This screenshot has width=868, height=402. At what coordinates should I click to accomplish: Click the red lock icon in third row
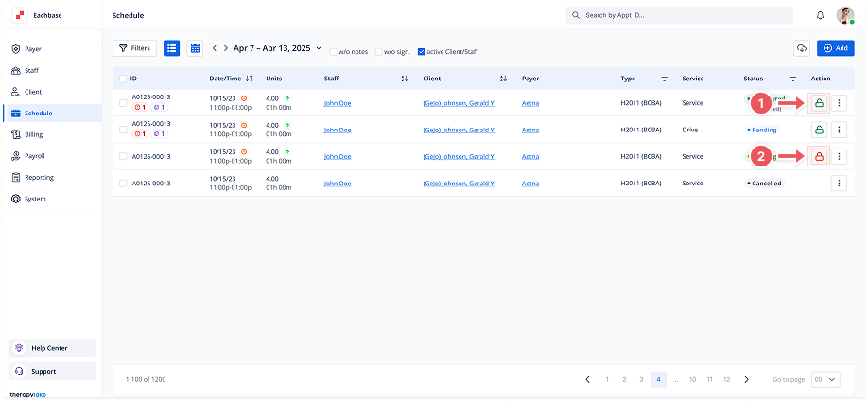point(819,156)
